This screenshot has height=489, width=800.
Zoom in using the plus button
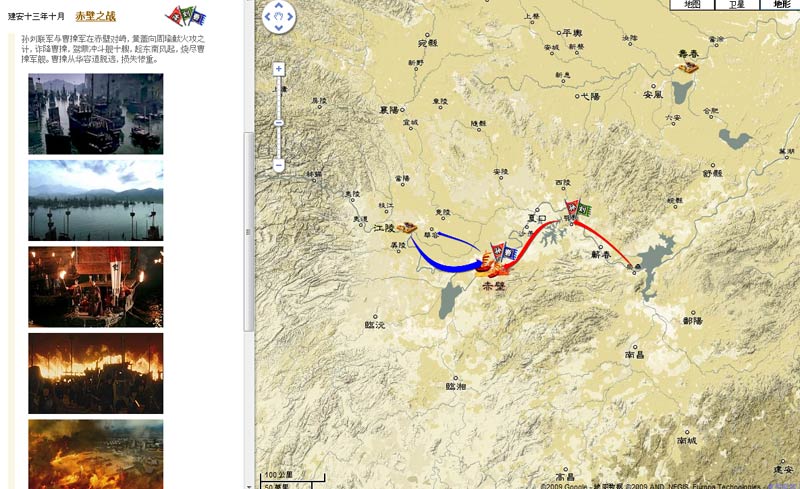tap(279, 69)
